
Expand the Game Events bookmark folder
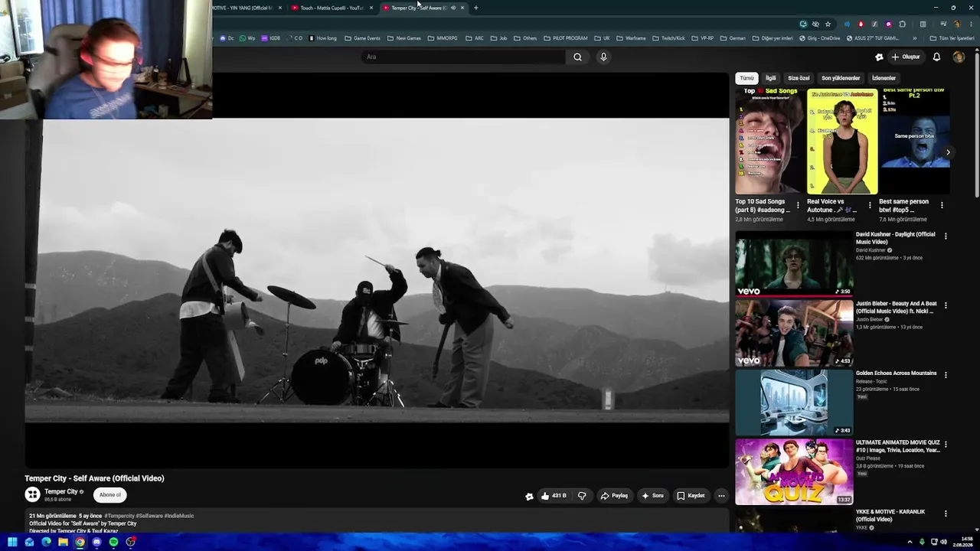click(362, 38)
